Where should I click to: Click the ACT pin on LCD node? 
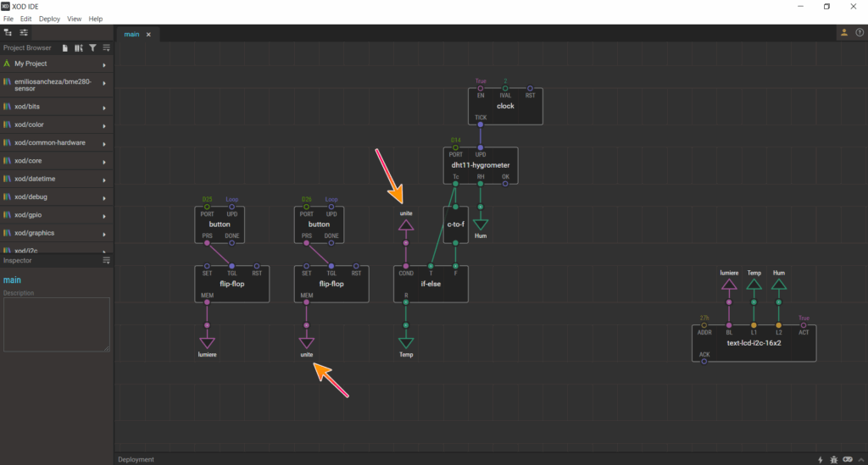coord(804,325)
